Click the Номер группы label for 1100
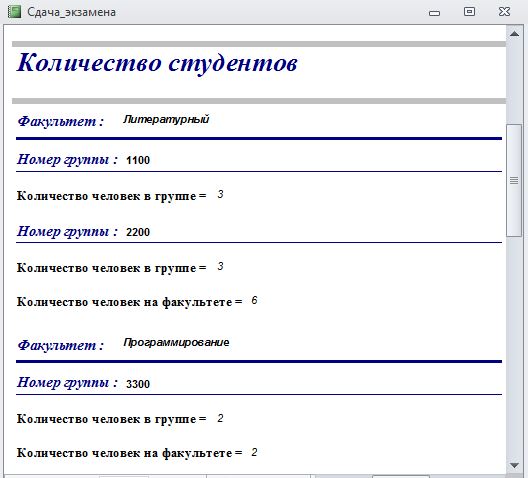The height and width of the screenshot is (478, 528). 67,160
